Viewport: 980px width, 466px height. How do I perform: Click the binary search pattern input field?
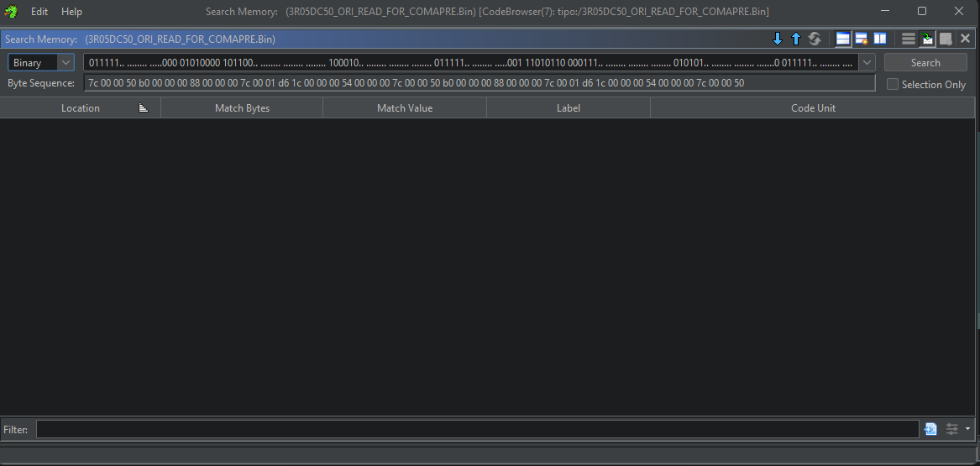click(x=471, y=62)
